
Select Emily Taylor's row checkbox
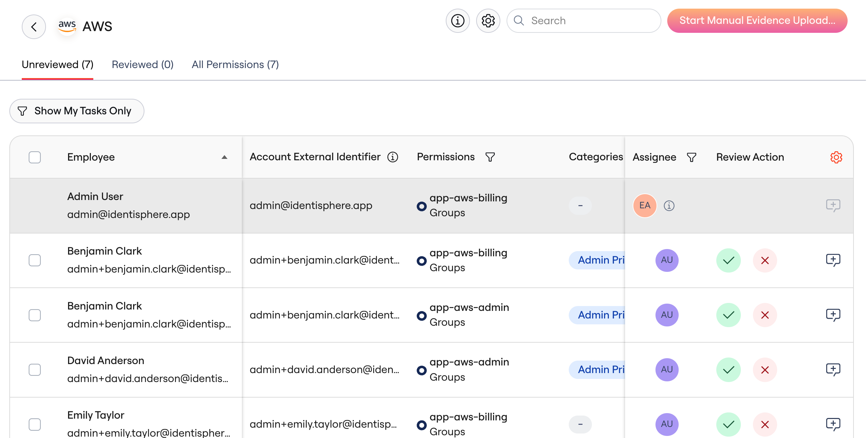click(x=35, y=424)
